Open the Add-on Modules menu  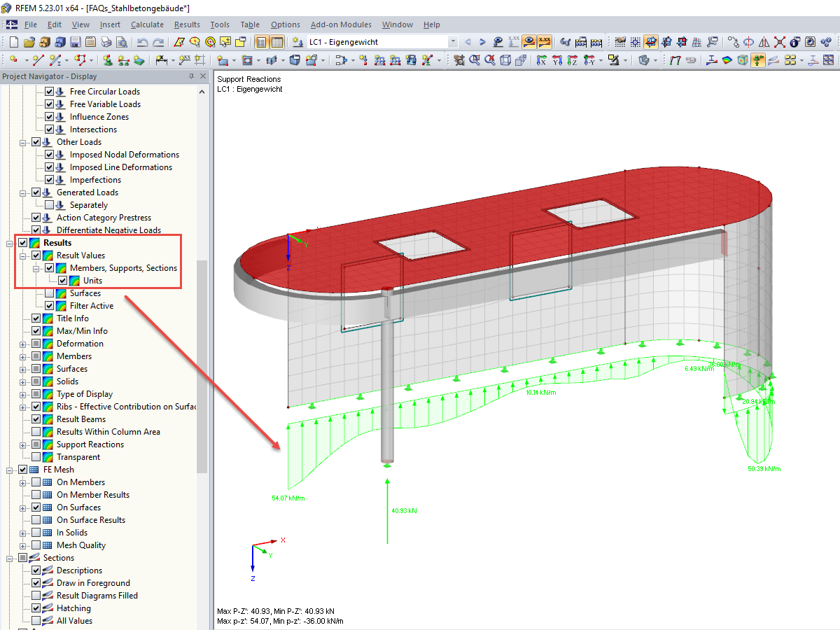pos(341,24)
